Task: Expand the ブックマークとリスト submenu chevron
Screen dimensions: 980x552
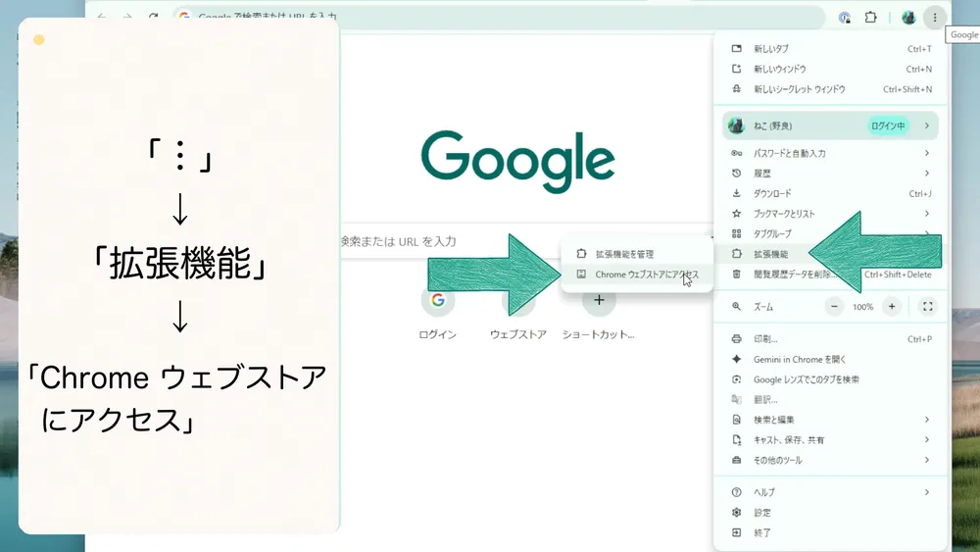Action: click(x=927, y=213)
